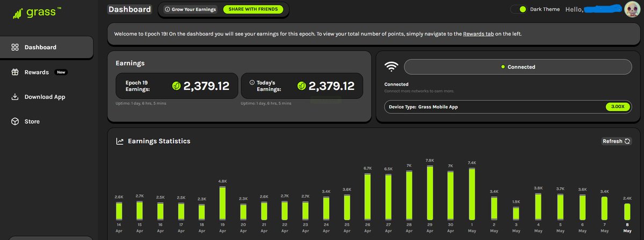The width and height of the screenshot is (644, 240).
Task: Click the Wi-Fi connection icon
Action: click(392, 67)
